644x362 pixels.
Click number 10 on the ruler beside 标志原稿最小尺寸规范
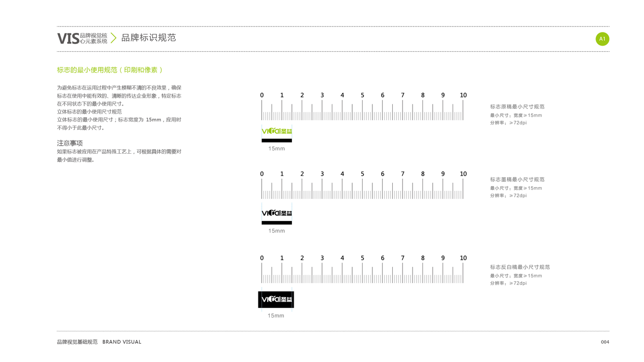tap(463, 95)
